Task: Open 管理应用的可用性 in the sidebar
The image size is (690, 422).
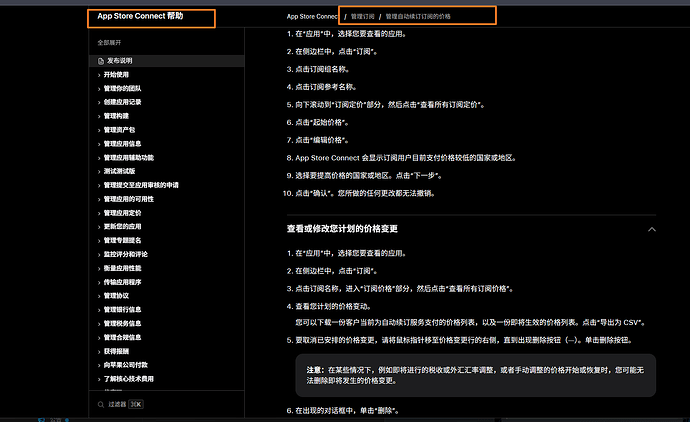Action: 128,199
